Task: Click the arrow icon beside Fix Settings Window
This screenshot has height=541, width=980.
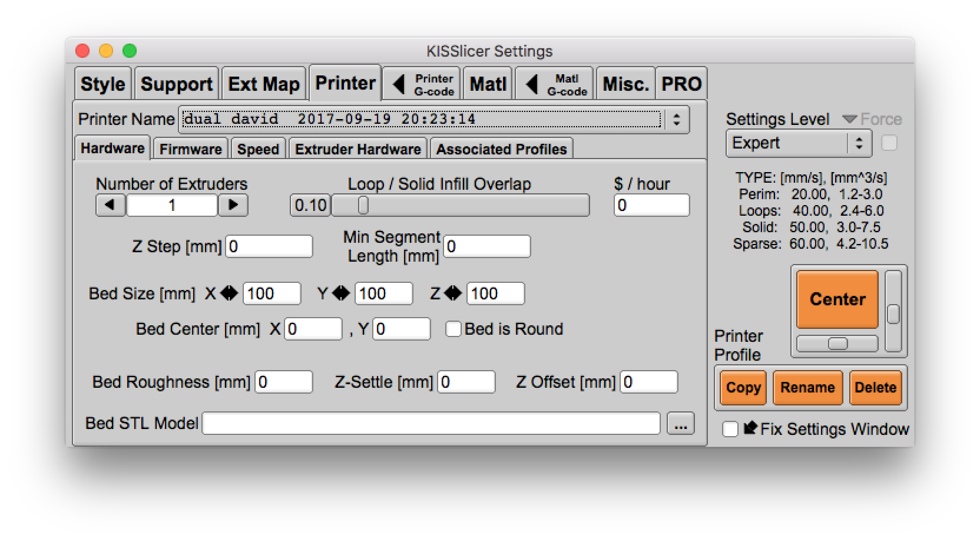Action: click(750, 428)
